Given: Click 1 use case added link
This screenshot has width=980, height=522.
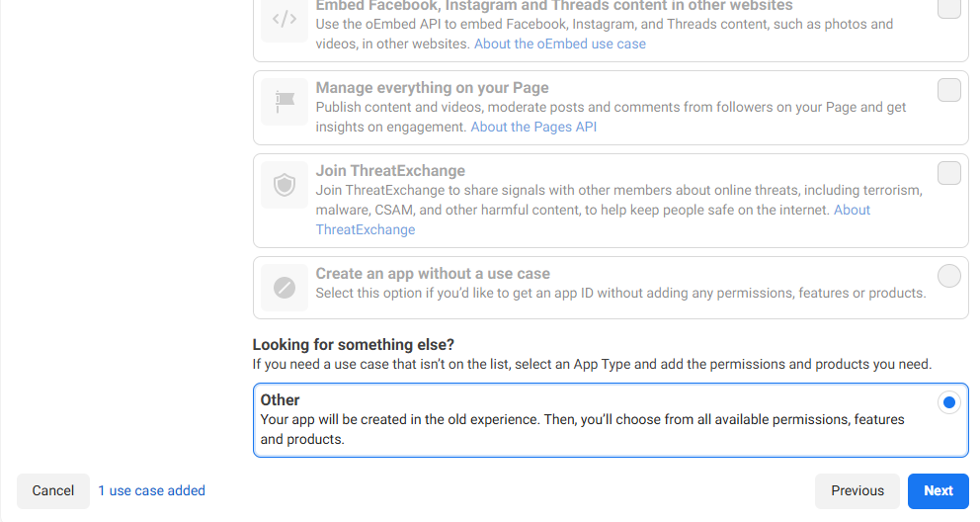Looking at the screenshot, I should tap(151, 490).
